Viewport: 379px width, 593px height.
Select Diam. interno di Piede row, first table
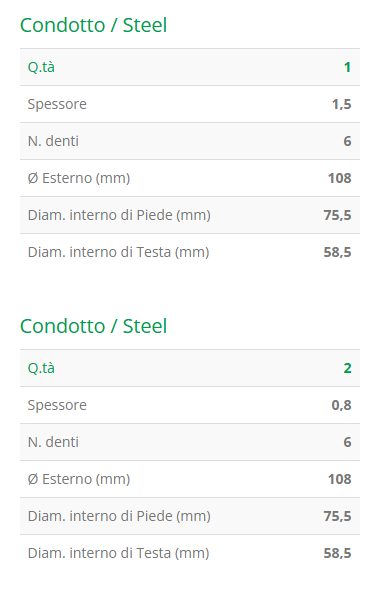(190, 215)
